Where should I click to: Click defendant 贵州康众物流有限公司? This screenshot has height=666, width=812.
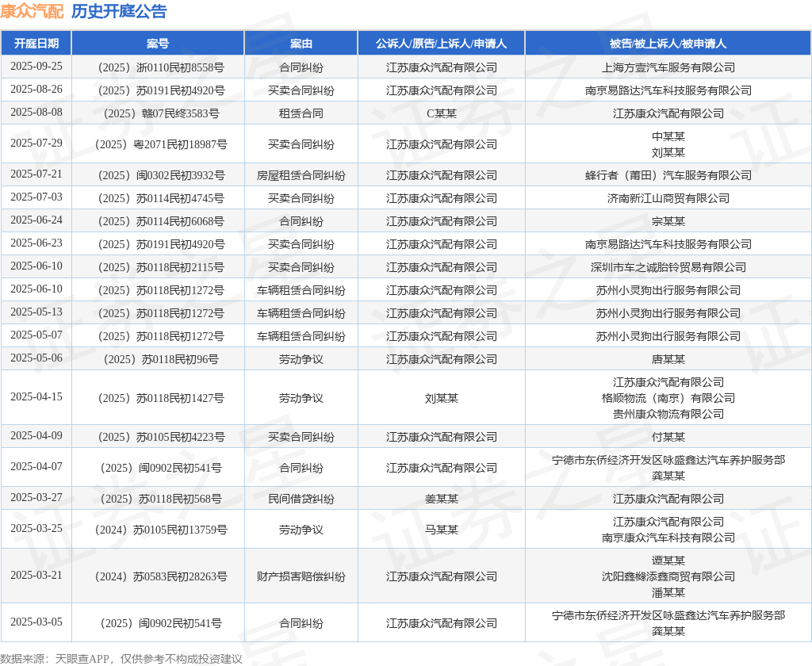[668, 414]
